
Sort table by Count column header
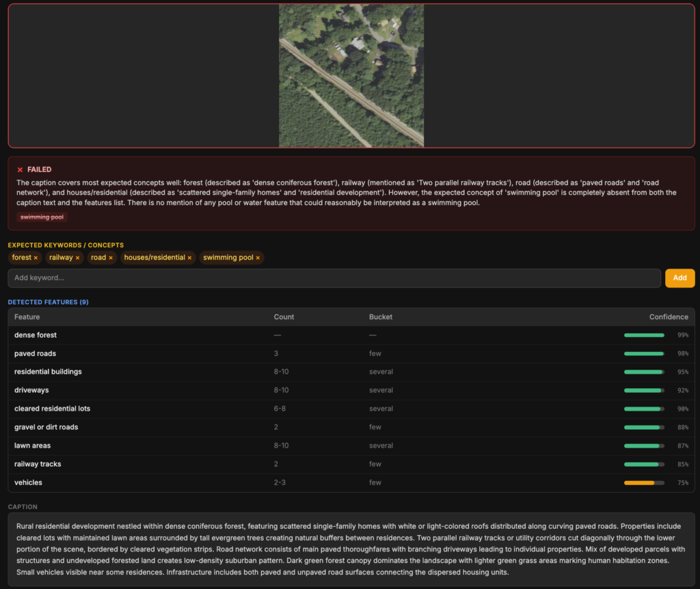284,317
